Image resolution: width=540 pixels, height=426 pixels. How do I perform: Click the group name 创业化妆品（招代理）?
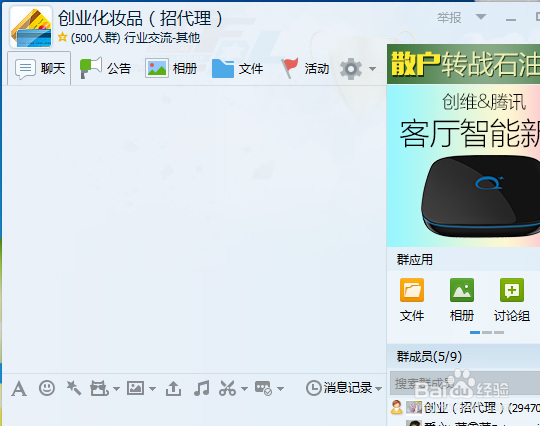point(140,18)
